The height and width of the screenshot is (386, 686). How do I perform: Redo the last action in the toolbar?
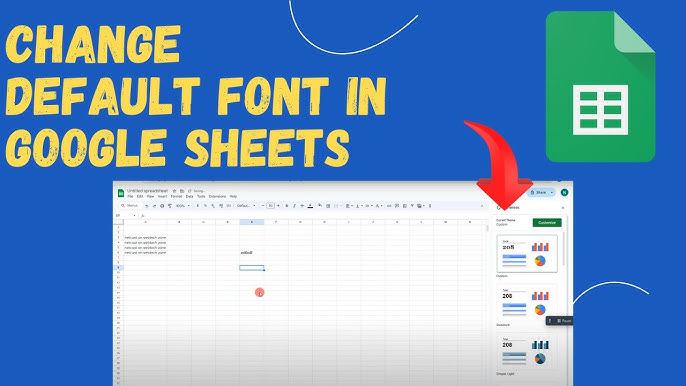(154, 206)
